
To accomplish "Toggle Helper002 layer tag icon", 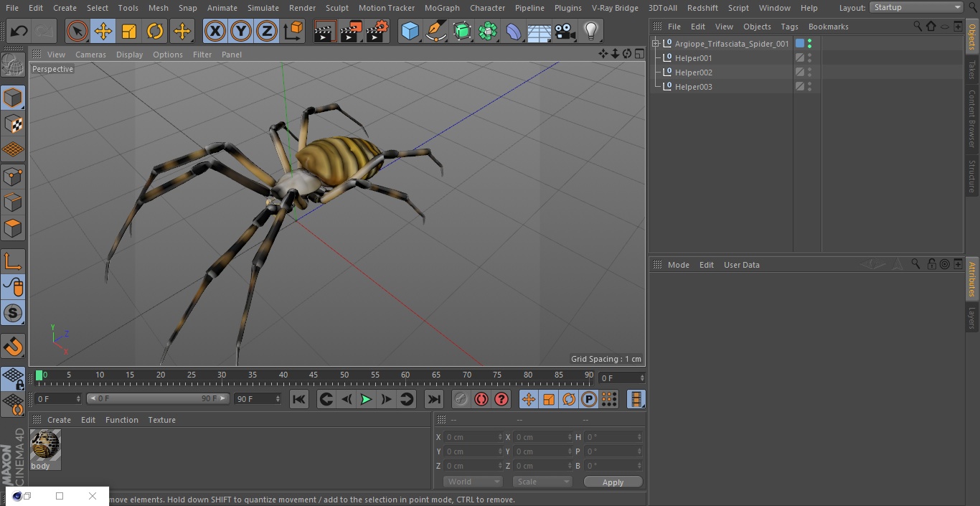I will coord(800,72).
